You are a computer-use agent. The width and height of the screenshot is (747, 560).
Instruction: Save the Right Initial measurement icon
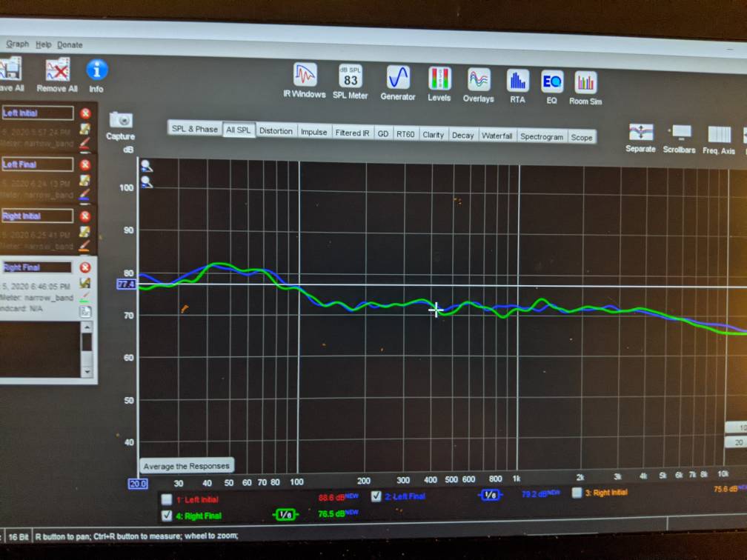(x=84, y=232)
